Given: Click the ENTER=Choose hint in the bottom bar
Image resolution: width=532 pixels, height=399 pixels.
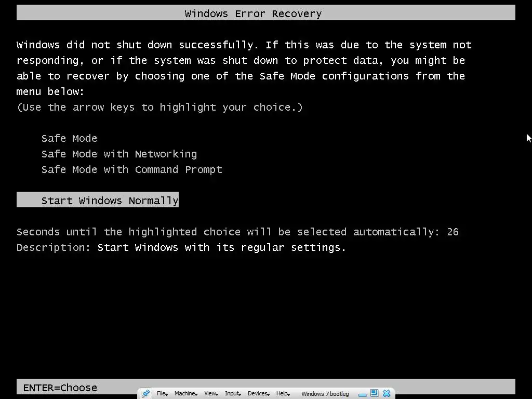Looking at the screenshot, I should pyautogui.click(x=60, y=388).
